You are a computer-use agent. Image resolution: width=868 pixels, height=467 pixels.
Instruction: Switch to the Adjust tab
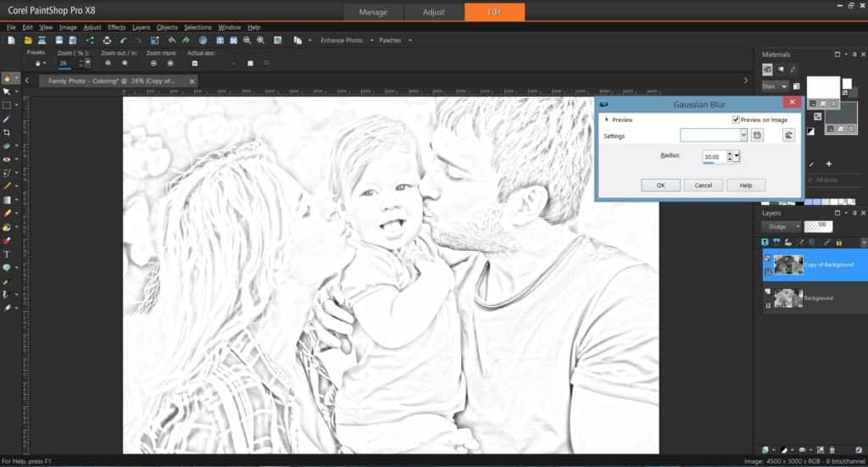point(434,12)
